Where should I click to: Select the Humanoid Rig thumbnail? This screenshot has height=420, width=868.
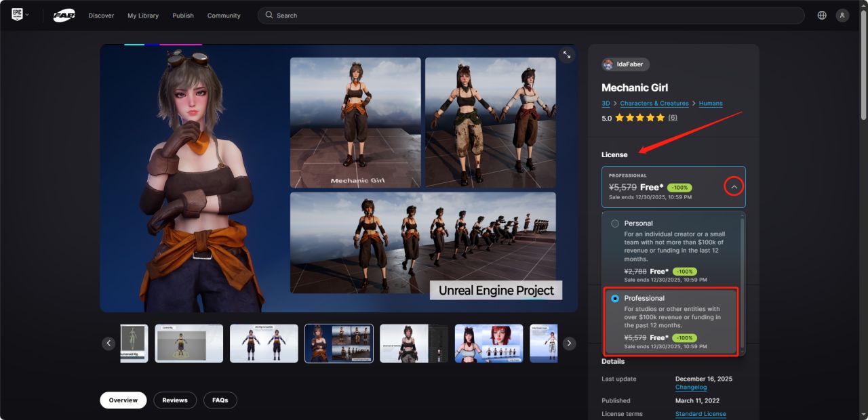pos(134,343)
